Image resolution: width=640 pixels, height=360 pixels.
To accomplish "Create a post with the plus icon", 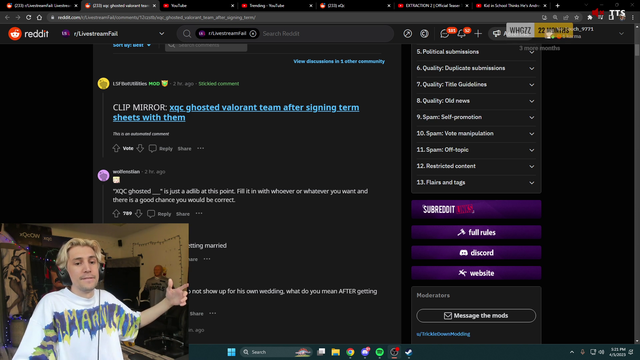I will (x=478, y=34).
